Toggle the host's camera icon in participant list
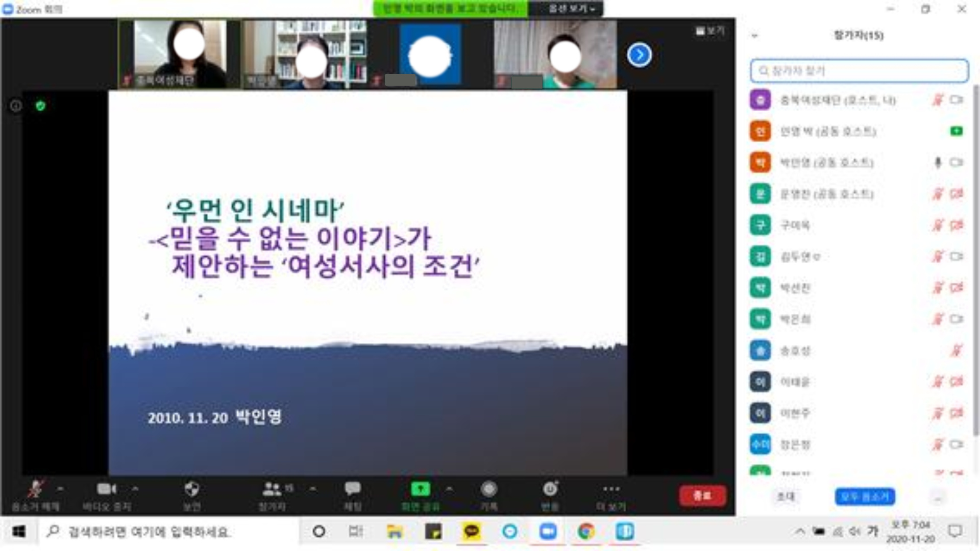 (x=957, y=101)
